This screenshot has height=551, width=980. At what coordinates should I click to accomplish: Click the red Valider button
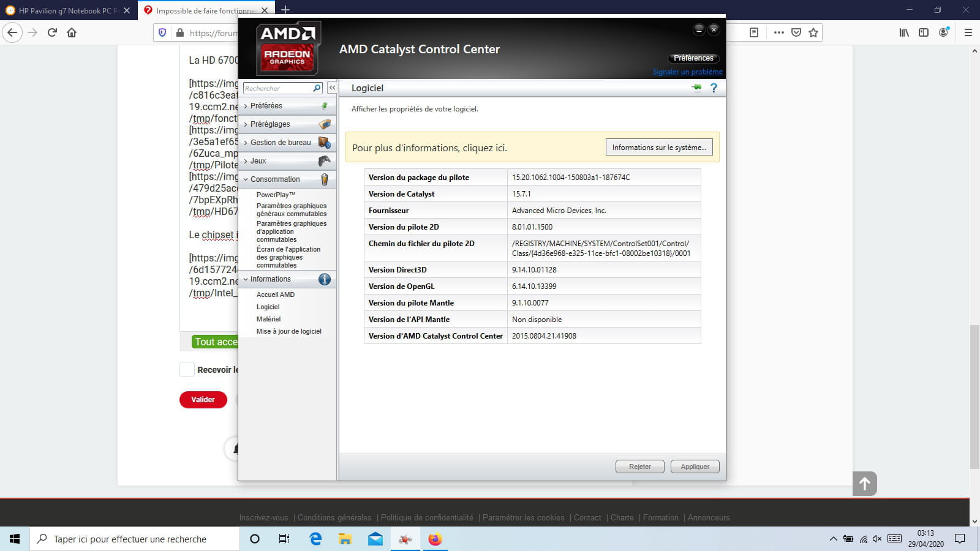(203, 400)
